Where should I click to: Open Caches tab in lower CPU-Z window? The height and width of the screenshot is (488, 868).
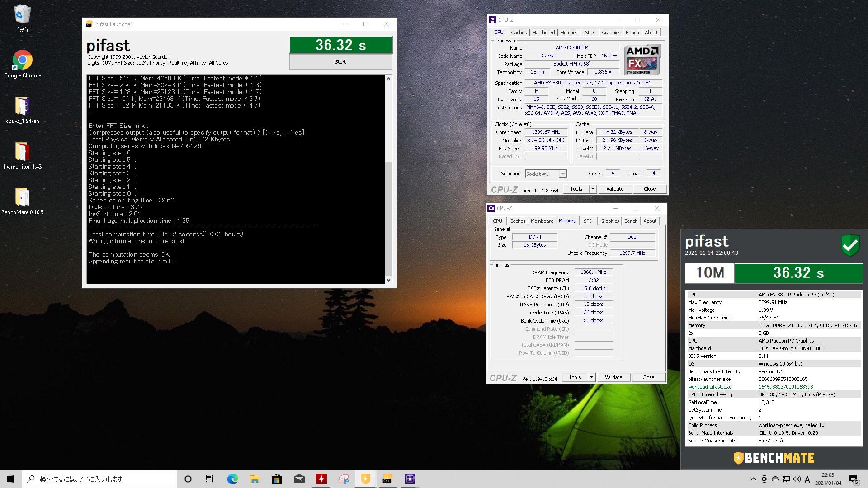point(517,221)
